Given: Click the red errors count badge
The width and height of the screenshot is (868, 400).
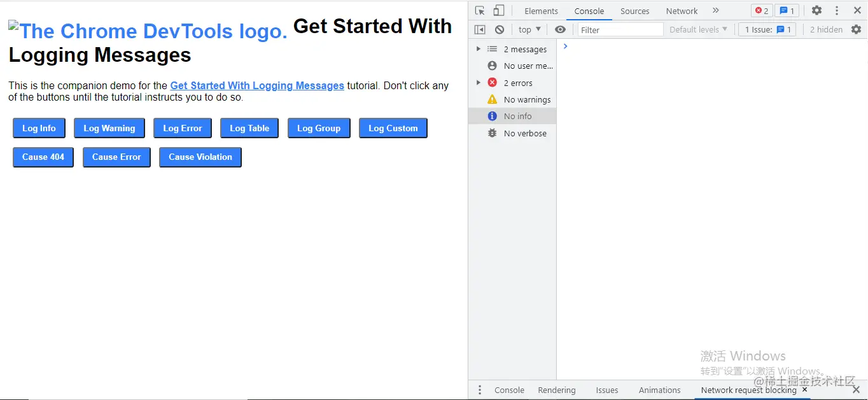Looking at the screenshot, I should pyautogui.click(x=762, y=11).
